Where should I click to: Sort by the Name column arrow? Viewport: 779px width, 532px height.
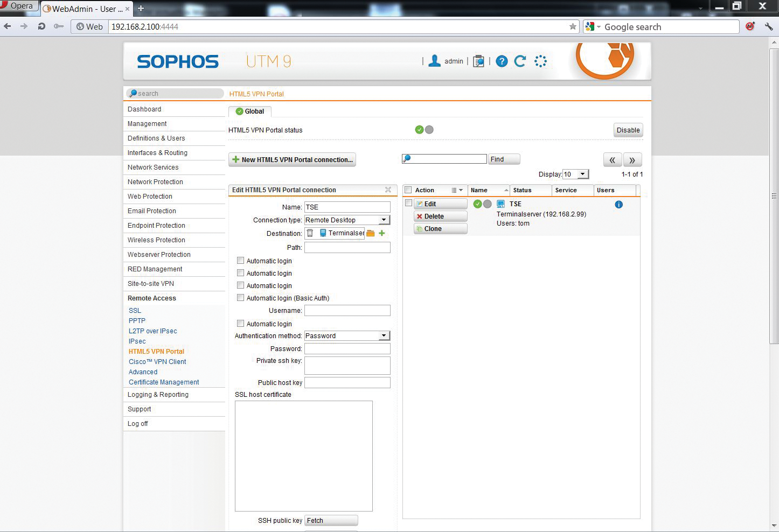coord(506,190)
